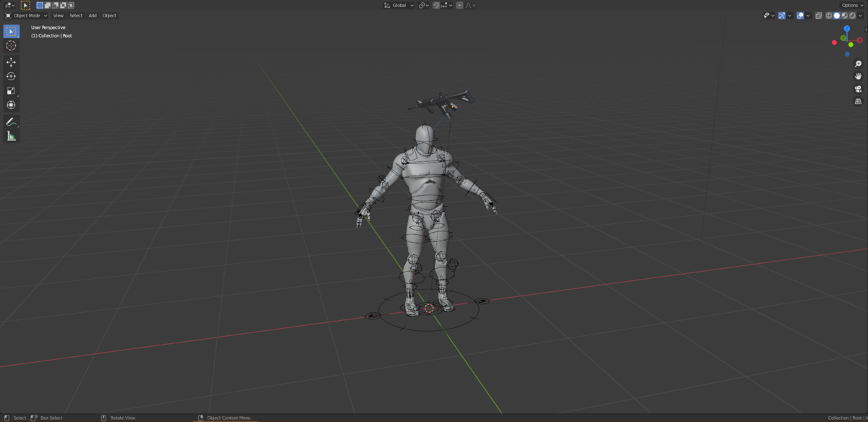Image resolution: width=868 pixels, height=422 pixels.
Task: Toggle viewport overlays display
Action: click(x=800, y=15)
